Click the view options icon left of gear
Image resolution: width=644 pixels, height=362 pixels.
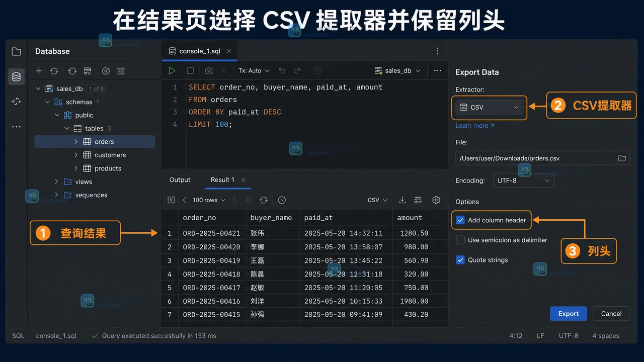(x=418, y=200)
